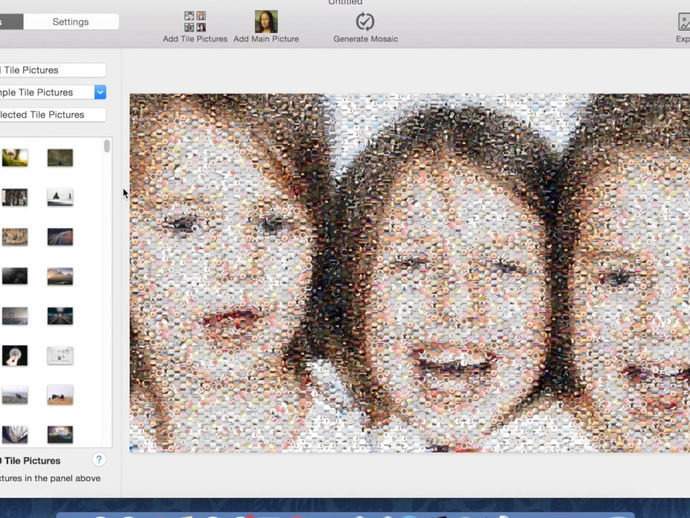Click the Selected Tile Pictures button
Image resolution: width=690 pixels, height=518 pixels.
click(53, 114)
